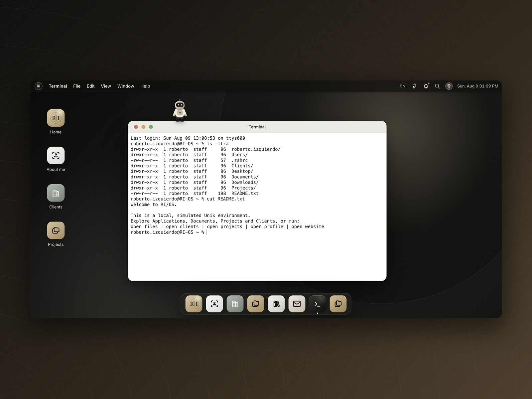Close the Terminal window with the red button

pyautogui.click(x=136, y=127)
